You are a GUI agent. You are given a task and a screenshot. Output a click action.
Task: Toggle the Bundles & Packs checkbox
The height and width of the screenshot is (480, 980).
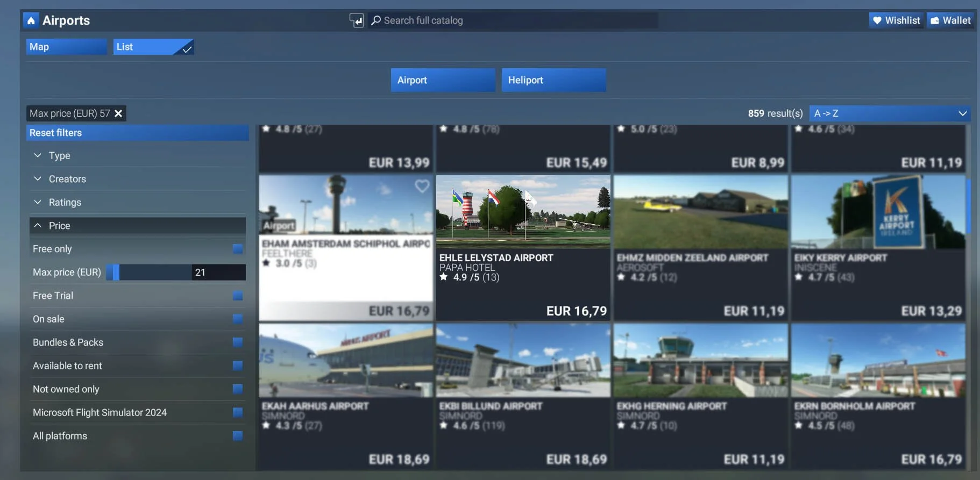(x=237, y=342)
